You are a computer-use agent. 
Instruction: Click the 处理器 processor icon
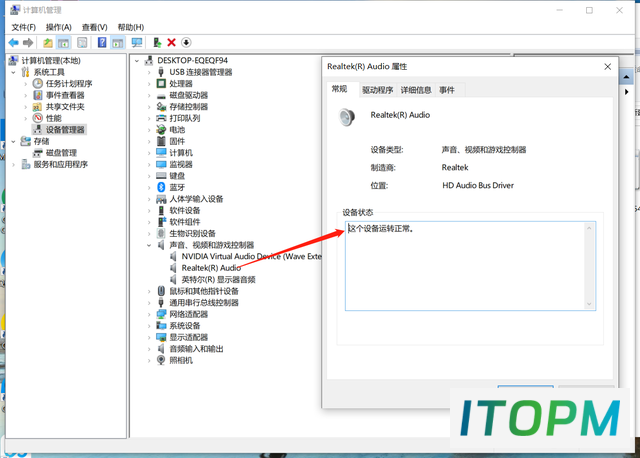click(x=161, y=84)
